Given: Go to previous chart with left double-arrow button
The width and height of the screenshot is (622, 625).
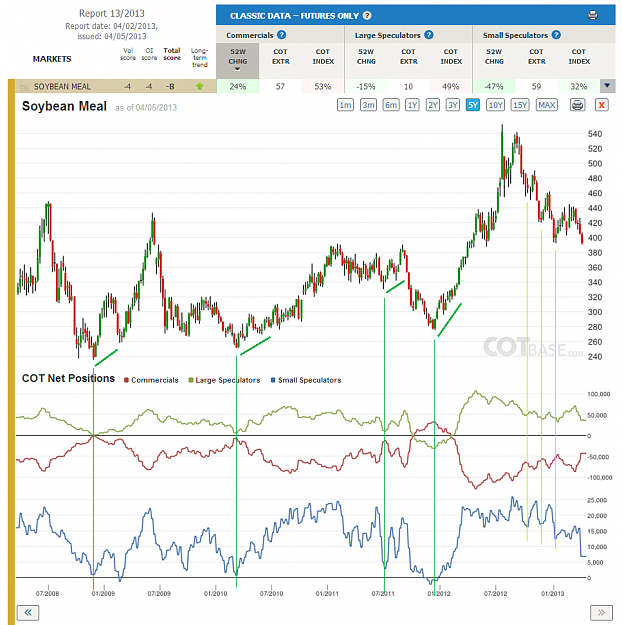Looking at the screenshot, I should click(x=28, y=613).
